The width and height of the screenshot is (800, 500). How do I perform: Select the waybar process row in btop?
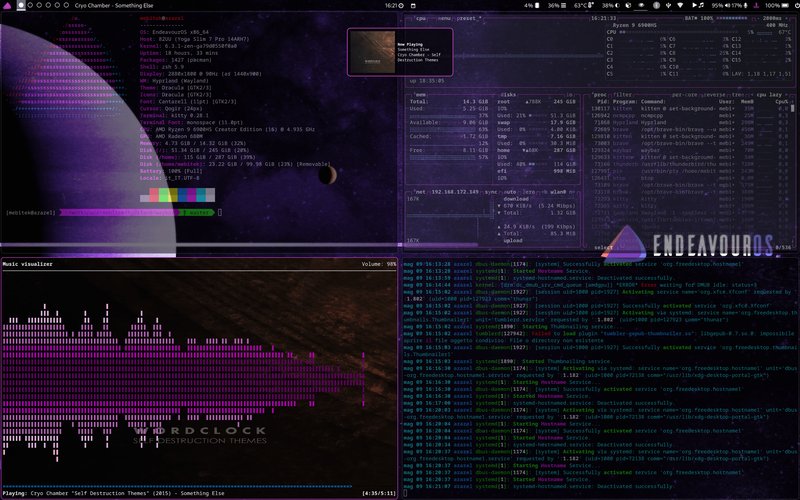691,151
